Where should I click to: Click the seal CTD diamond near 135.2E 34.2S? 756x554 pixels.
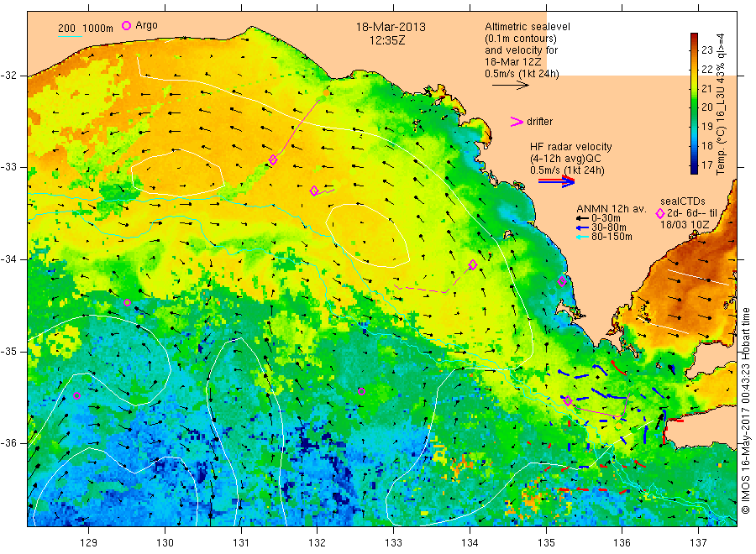562,281
